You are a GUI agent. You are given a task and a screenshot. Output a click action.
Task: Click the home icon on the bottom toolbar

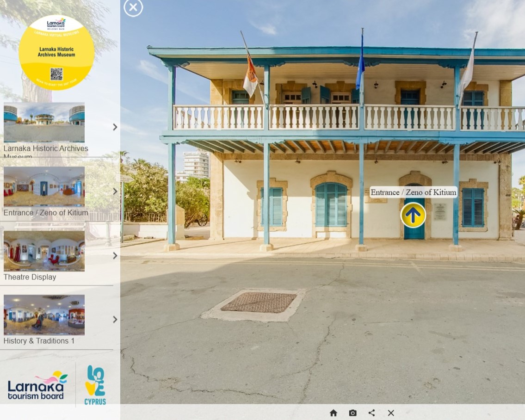click(x=334, y=413)
